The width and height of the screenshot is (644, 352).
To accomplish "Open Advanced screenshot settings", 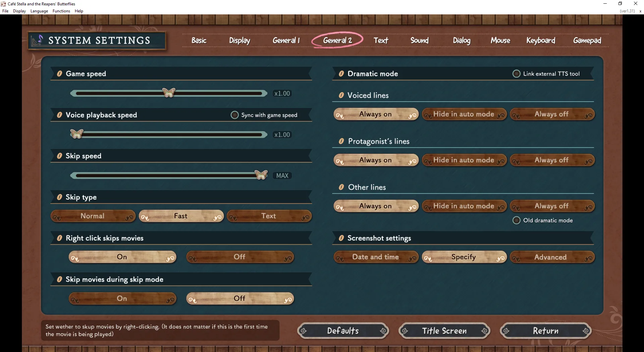I will pyautogui.click(x=552, y=257).
